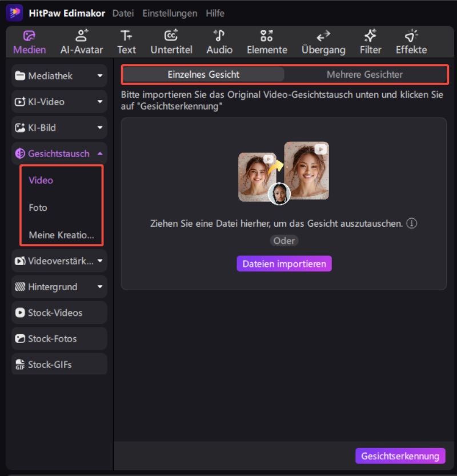457x476 pixels.
Task: Open the AI-Avatar tool
Action: (82, 42)
